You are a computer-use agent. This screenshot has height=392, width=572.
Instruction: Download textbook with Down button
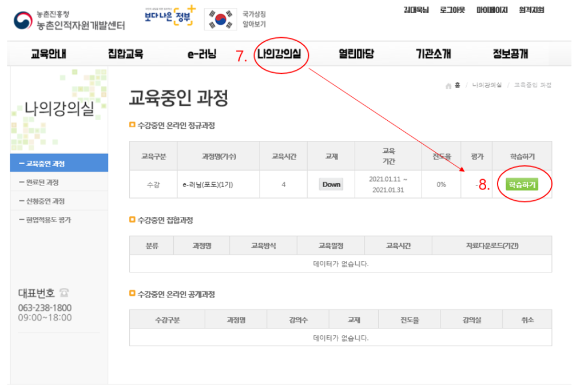click(x=331, y=184)
